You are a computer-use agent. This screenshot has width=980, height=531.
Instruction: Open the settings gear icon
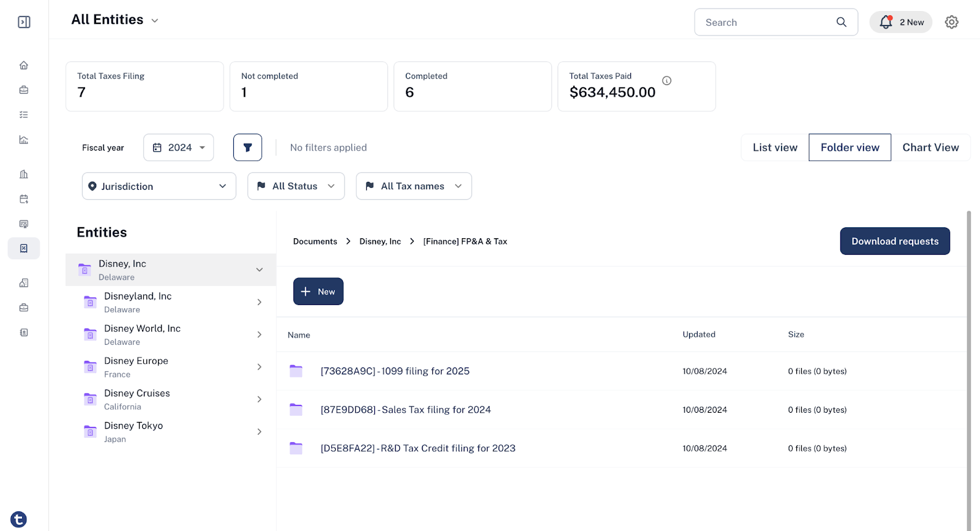pos(951,22)
